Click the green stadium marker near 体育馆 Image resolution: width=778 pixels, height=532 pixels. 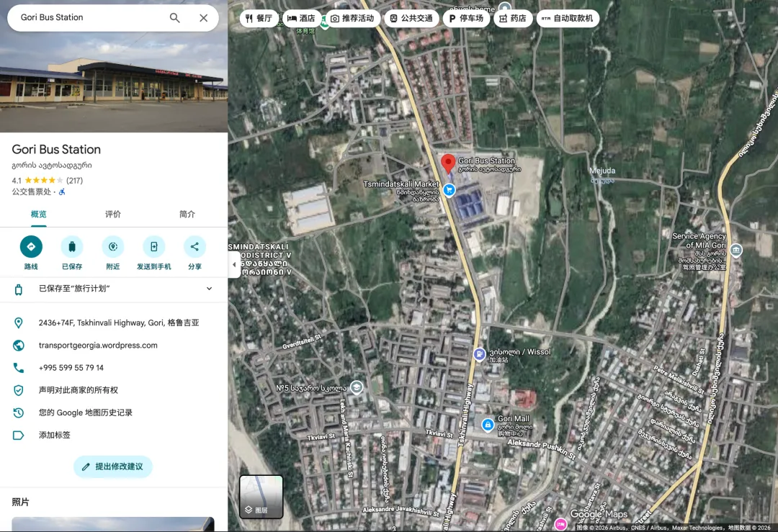pos(324,22)
